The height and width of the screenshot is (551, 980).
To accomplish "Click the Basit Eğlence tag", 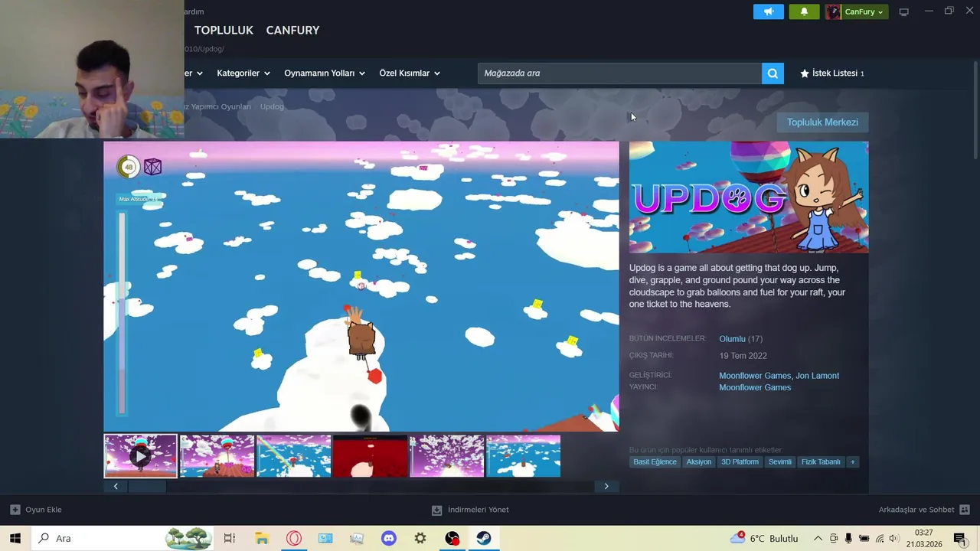I will pos(655,461).
